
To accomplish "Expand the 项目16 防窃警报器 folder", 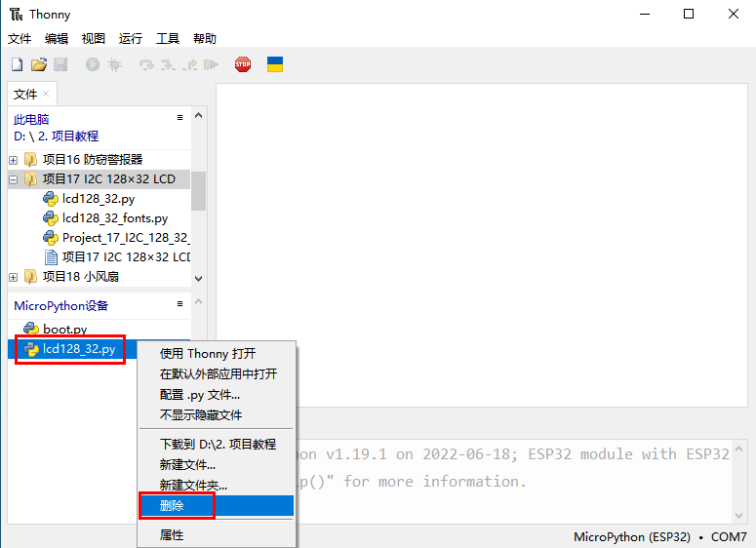I will click(x=13, y=160).
